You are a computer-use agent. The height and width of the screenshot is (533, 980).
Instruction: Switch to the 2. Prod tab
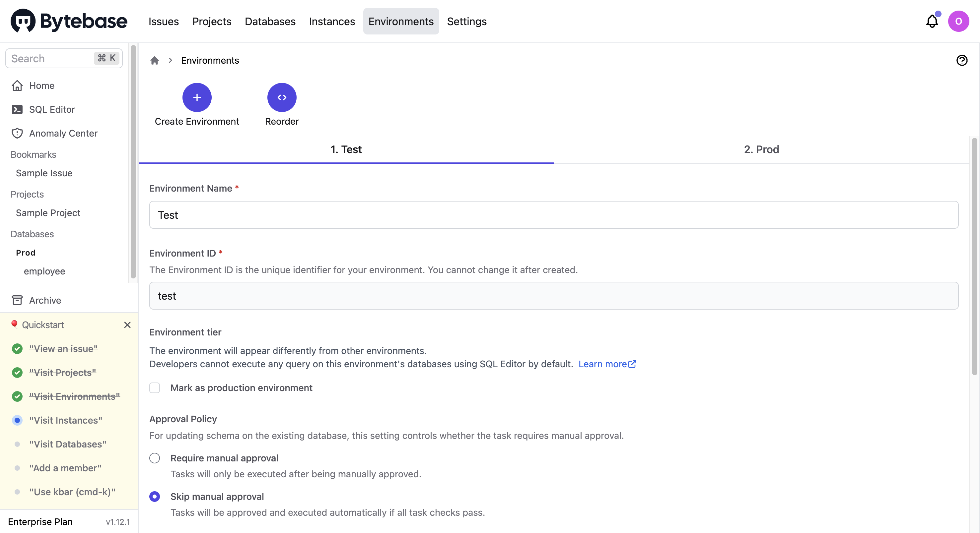pos(761,149)
